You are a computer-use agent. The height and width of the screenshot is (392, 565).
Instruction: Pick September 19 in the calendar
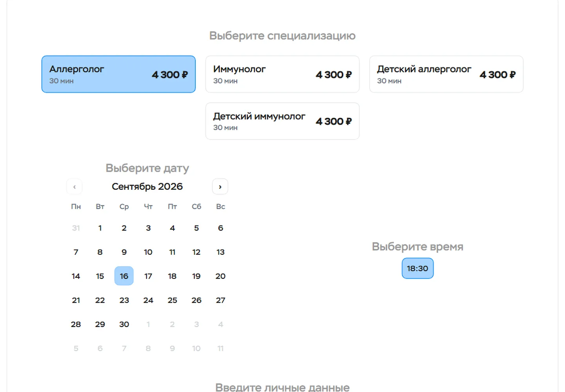tap(197, 276)
